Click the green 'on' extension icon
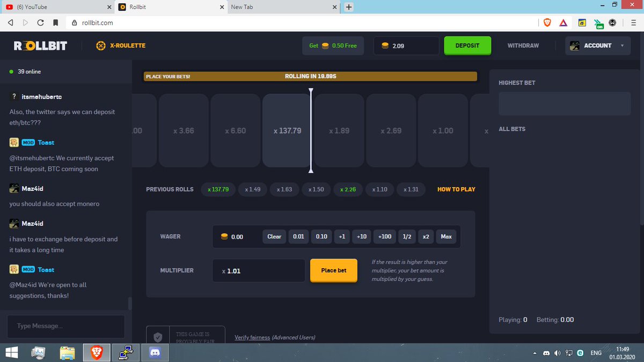 point(598,24)
